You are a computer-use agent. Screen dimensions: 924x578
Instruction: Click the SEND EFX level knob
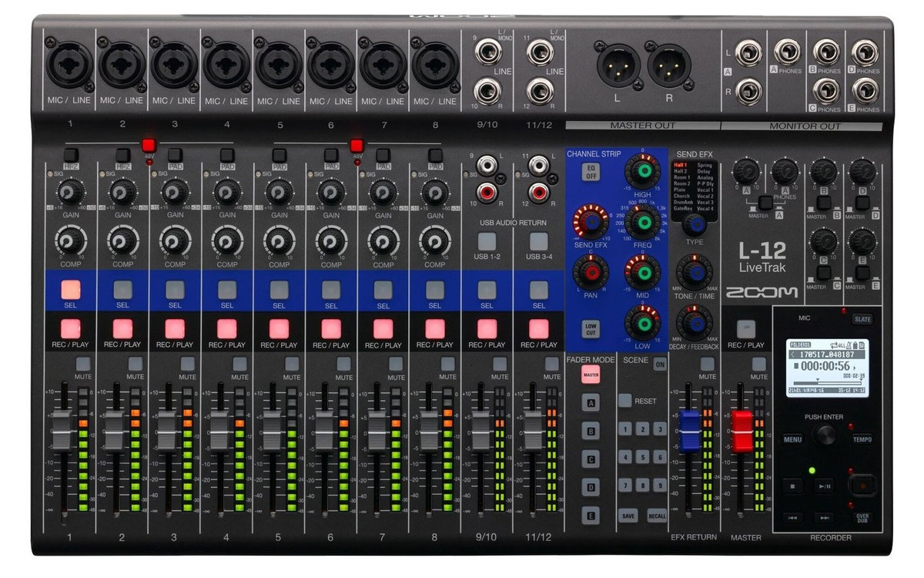591,223
